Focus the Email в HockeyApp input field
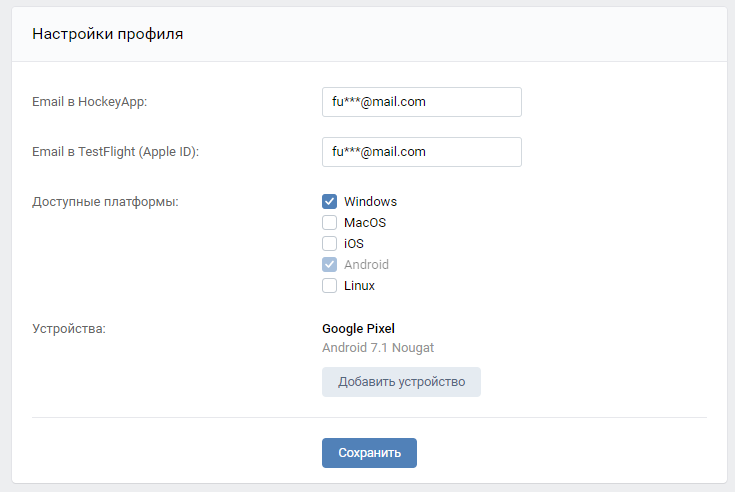 point(422,102)
